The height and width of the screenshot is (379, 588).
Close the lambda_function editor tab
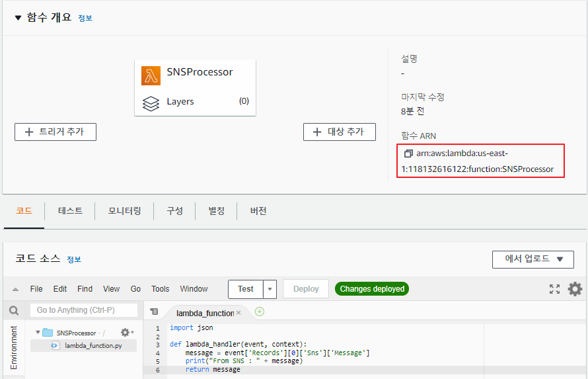point(239,313)
